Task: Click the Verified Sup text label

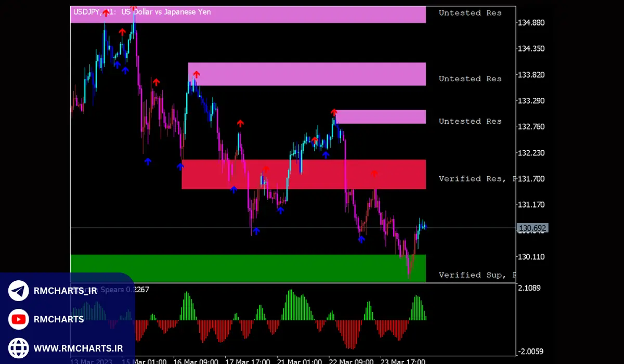Action: click(x=471, y=275)
